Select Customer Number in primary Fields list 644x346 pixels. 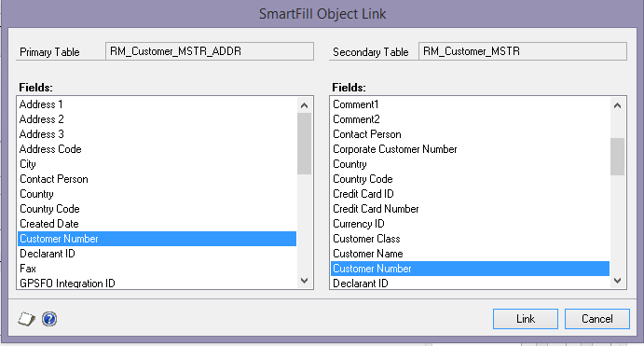[x=157, y=239]
